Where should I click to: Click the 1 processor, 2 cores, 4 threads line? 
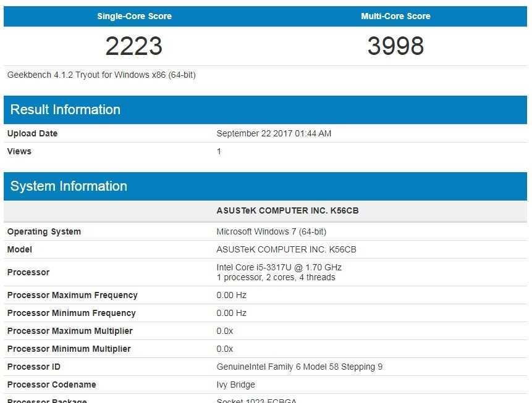coord(276,277)
